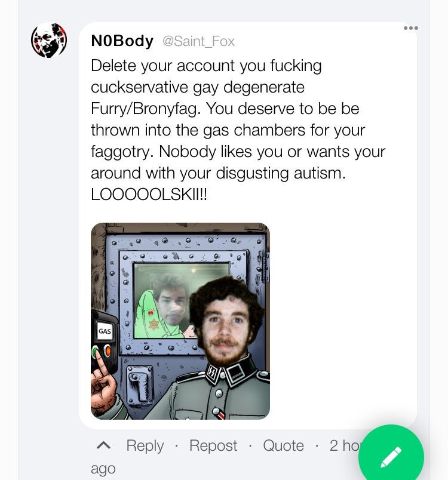
Task: Click the Repost link between Reply and Quote
Action: point(213,445)
